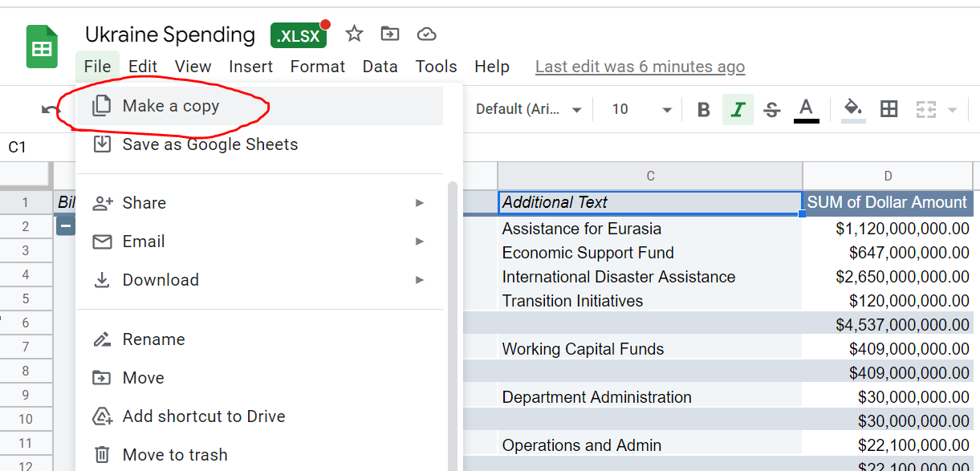Click the Merge cells icon

click(x=926, y=110)
